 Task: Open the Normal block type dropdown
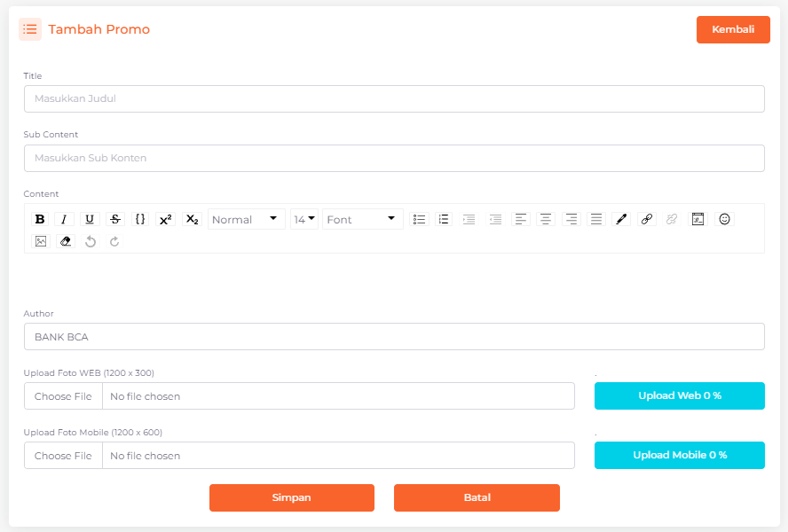click(x=247, y=219)
